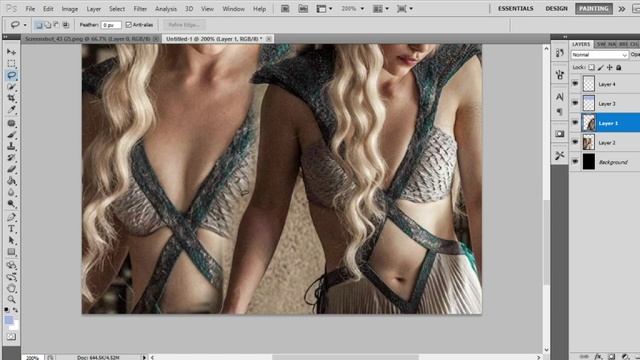Select the Rectangle shape tool

pos(11,252)
